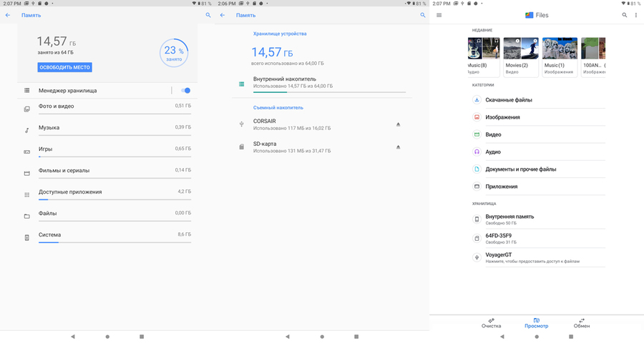The height and width of the screenshot is (343, 644).
Task: Open the SD-карта storage entry
Action: pyautogui.click(x=322, y=147)
